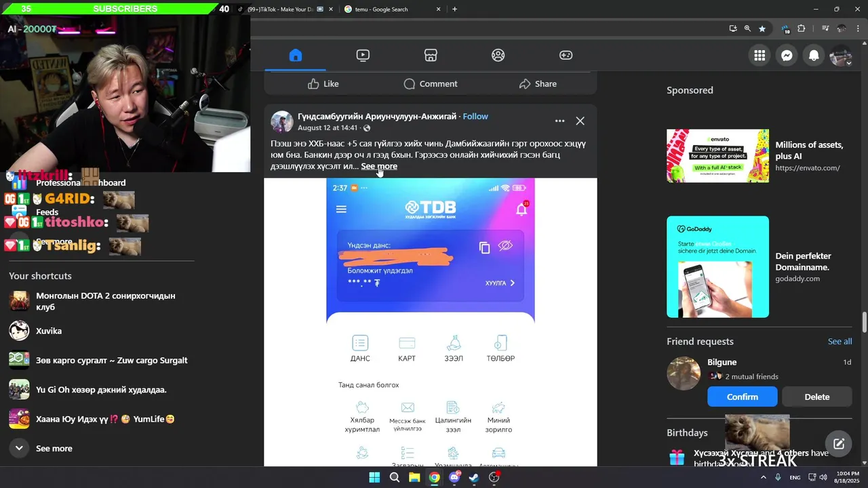The width and height of the screenshot is (868, 488).
Task: Open Windows taskbar search
Action: click(x=394, y=477)
